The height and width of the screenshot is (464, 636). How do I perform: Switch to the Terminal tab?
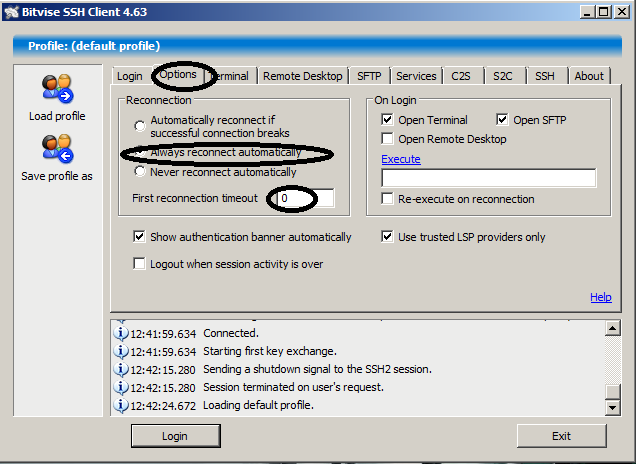click(x=232, y=76)
